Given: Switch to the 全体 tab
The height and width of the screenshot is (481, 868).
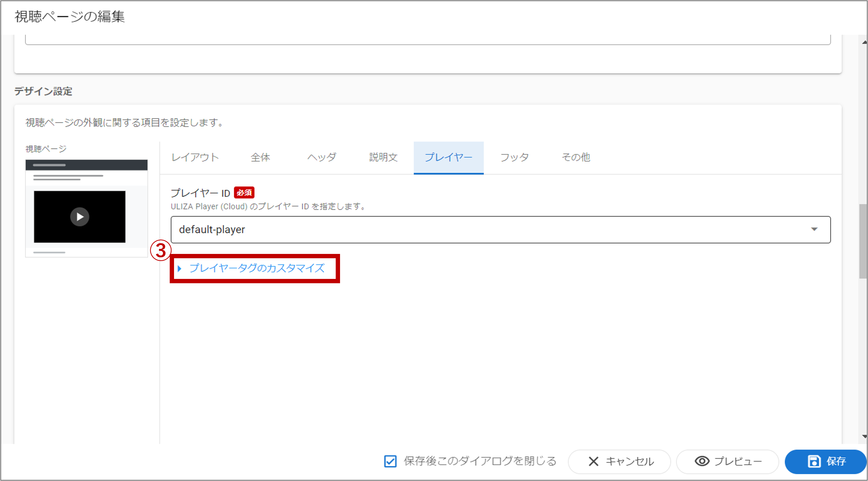Looking at the screenshot, I should [260, 157].
